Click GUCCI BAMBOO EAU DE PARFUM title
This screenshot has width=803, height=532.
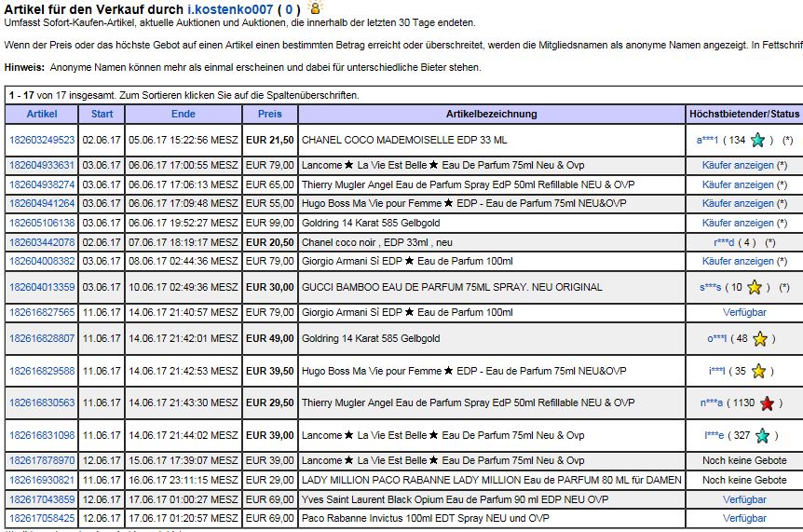pyautogui.click(x=452, y=287)
